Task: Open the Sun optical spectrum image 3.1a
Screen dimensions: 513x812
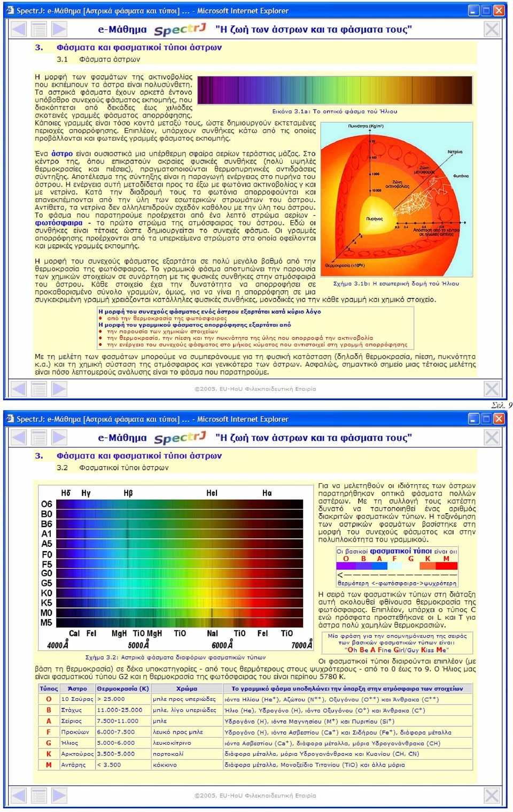Action: click(x=335, y=90)
